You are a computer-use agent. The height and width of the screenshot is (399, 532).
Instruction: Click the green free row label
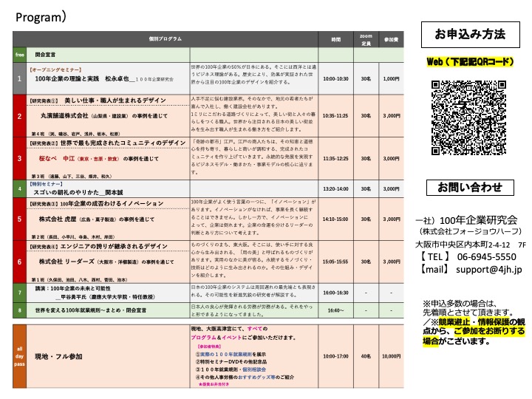click(x=20, y=55)
